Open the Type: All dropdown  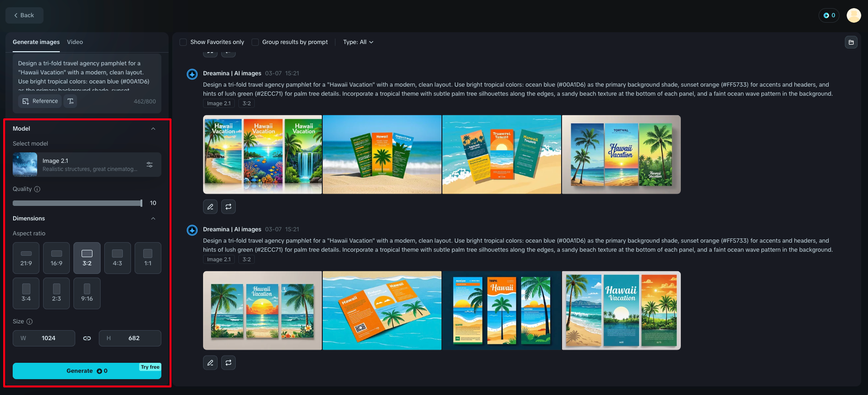358,42
